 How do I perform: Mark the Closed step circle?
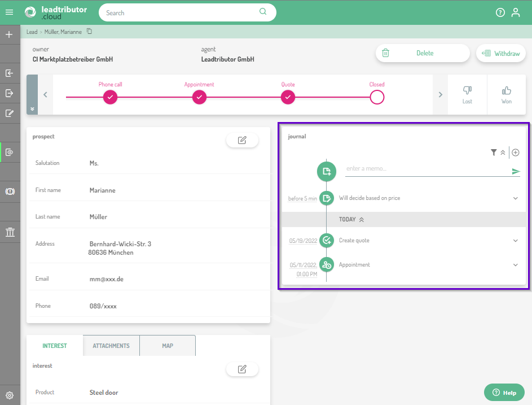pos(377,97)
